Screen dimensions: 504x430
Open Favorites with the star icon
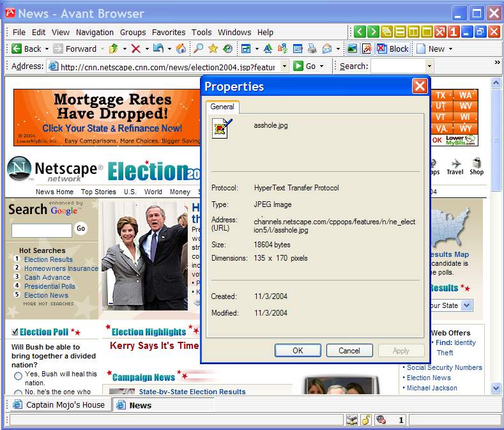213,49
